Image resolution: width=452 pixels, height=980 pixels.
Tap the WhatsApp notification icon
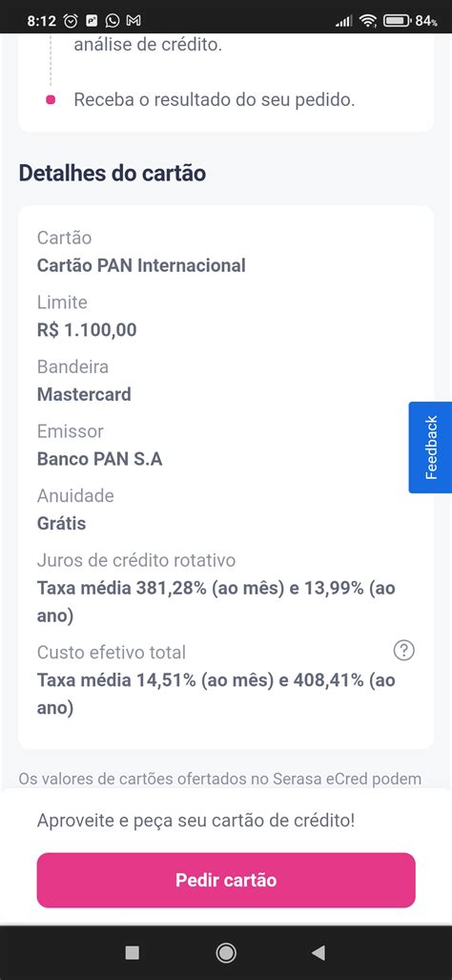pos(113,21)
